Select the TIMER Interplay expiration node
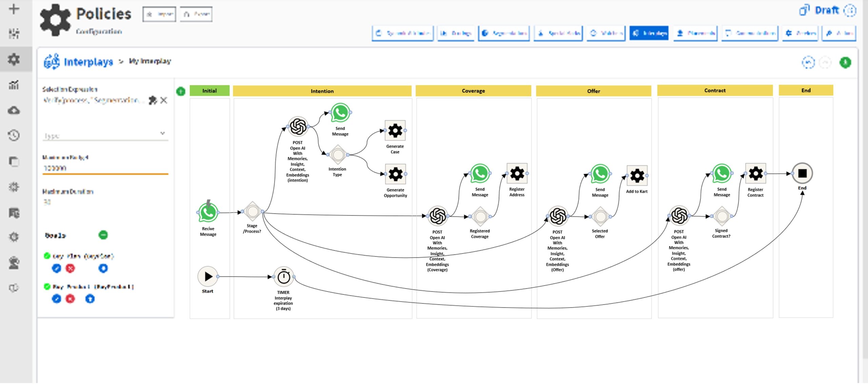This screenshot has height=385, width=868. click(283, 277)
